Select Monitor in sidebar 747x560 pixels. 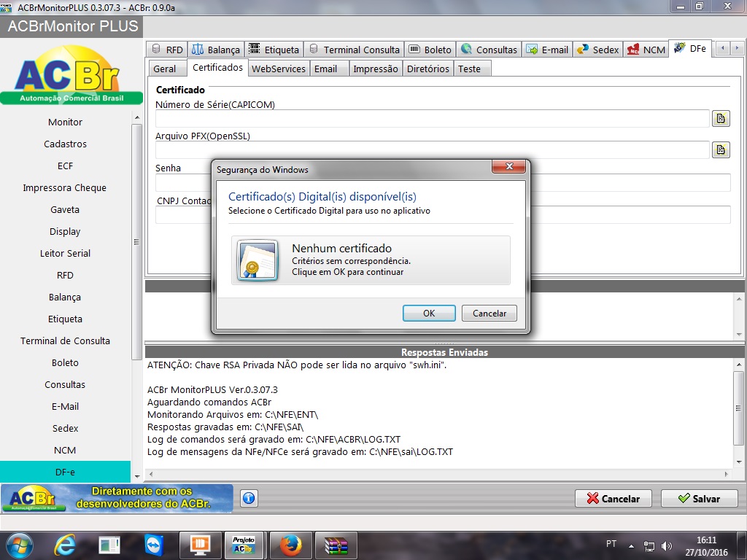pos(65,122)
